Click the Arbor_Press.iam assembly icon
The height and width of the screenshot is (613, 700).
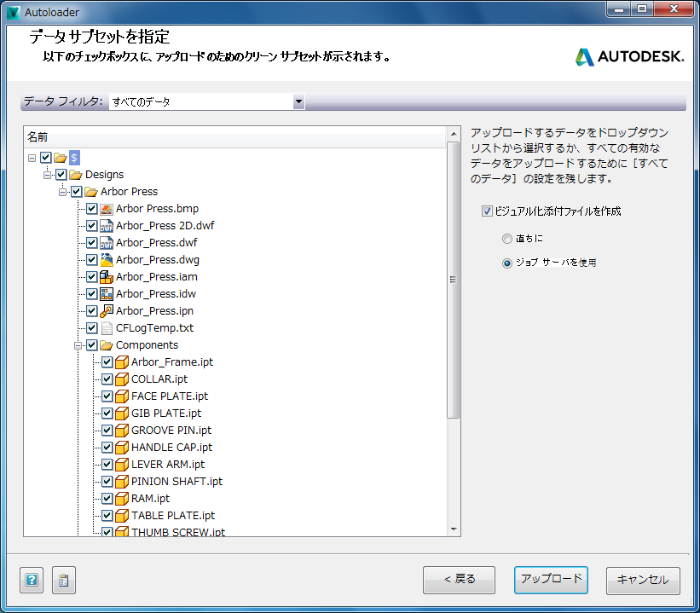pyautogui.click(x=107, y=277)
